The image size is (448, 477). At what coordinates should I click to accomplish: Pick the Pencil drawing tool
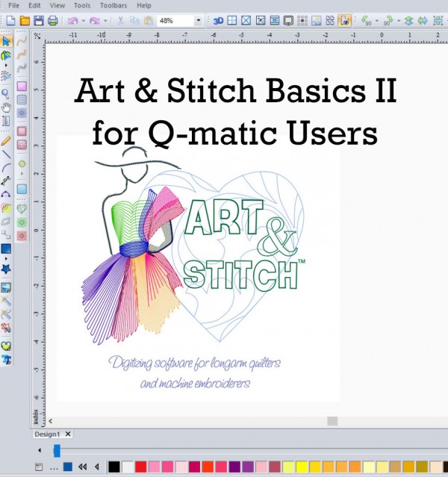tap(7, 140)
